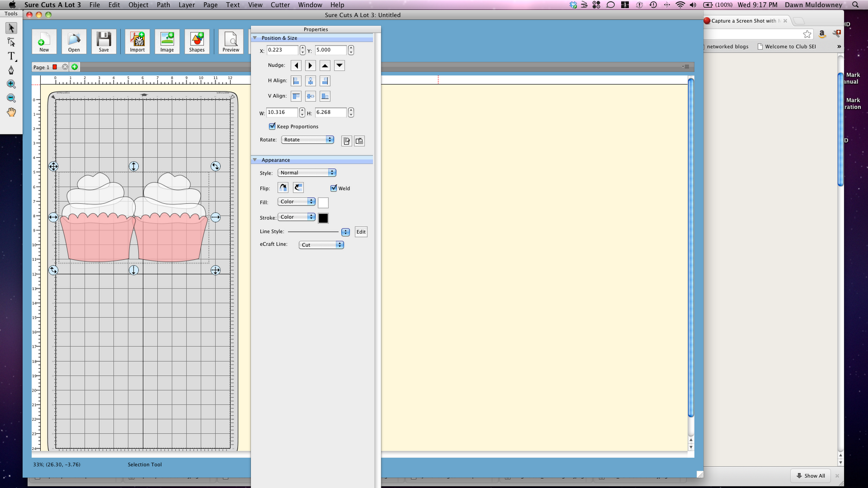
Task: Uncheck Keep Proportions
Action: coord(272,126)
